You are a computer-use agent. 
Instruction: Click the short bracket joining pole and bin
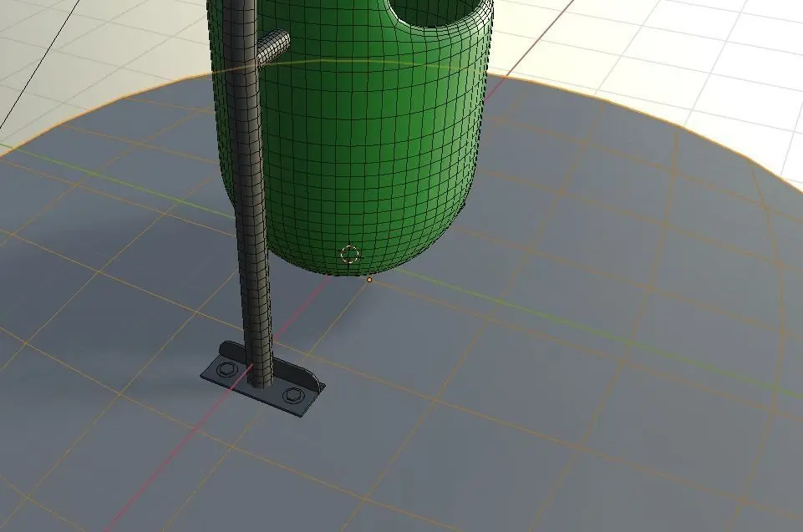coord(272,47)
